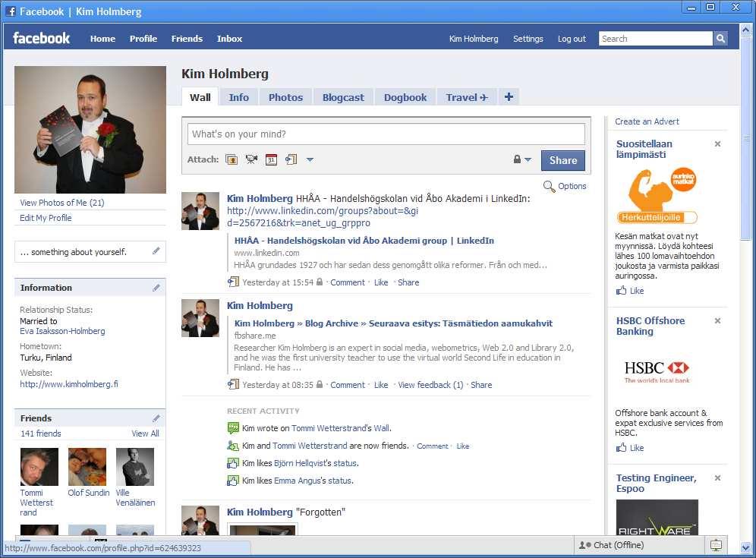Select the Wall tab
The width and height of the screenshot is (756, 558).
click(x=200, y=97)
